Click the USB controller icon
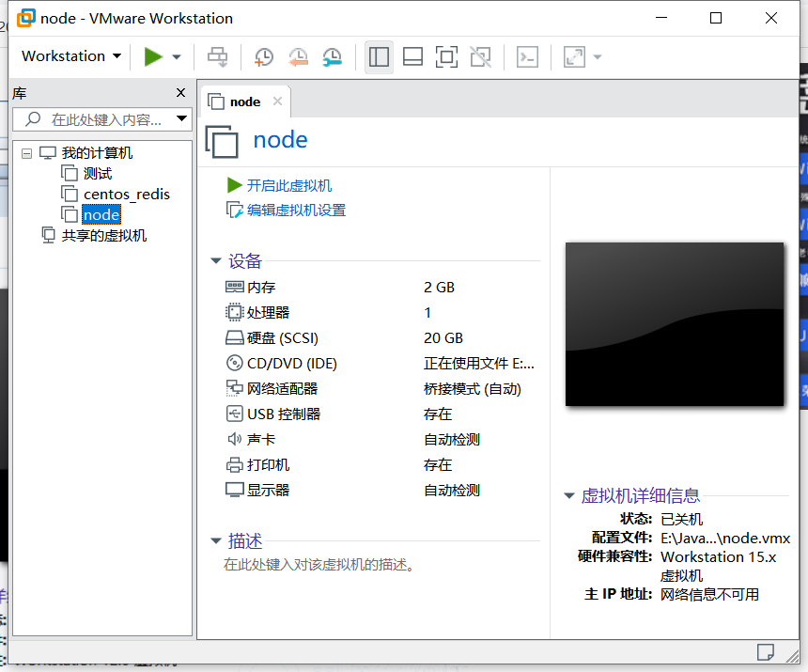The image size is (808, 672). 235,414
